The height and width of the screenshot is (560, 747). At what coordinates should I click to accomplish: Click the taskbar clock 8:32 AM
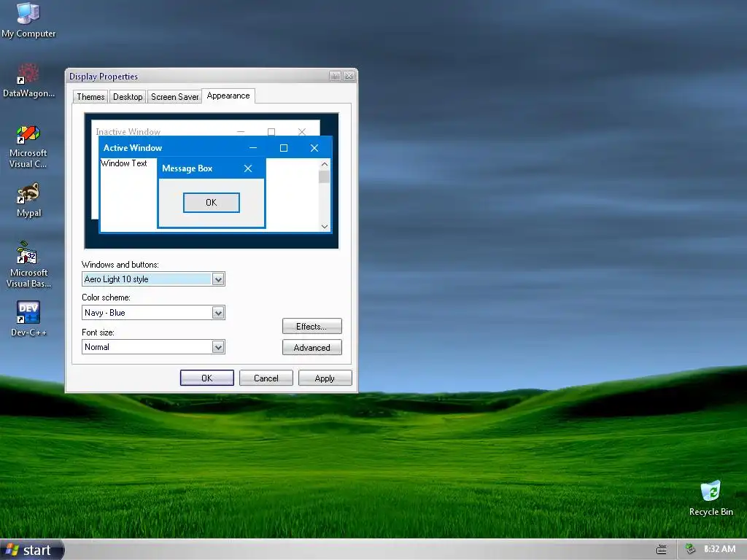[719, 549]
